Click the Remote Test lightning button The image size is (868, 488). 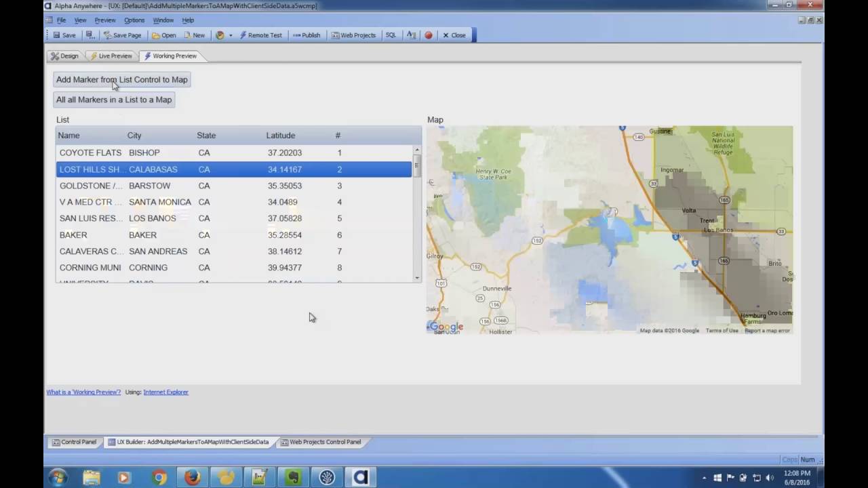(260, 35)
